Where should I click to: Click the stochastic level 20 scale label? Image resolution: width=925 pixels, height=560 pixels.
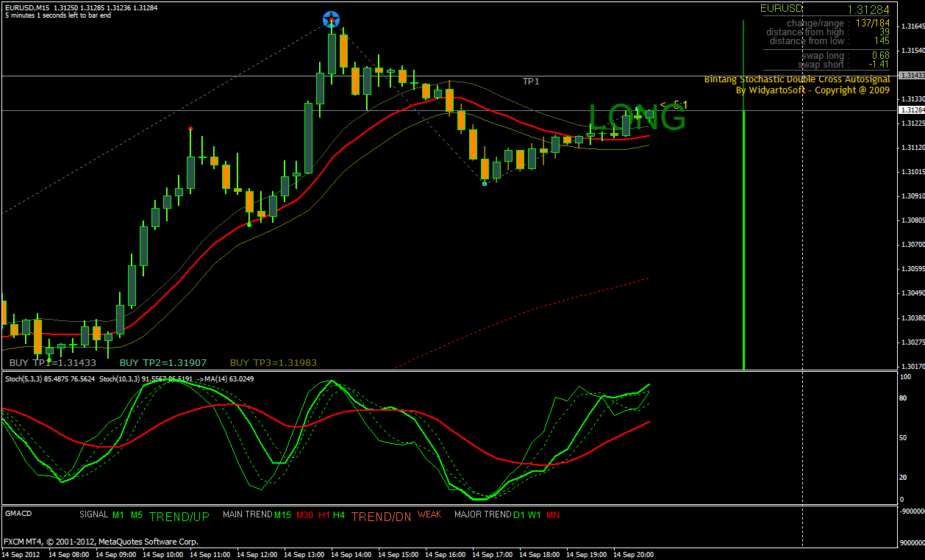click(x=904, y=478)
